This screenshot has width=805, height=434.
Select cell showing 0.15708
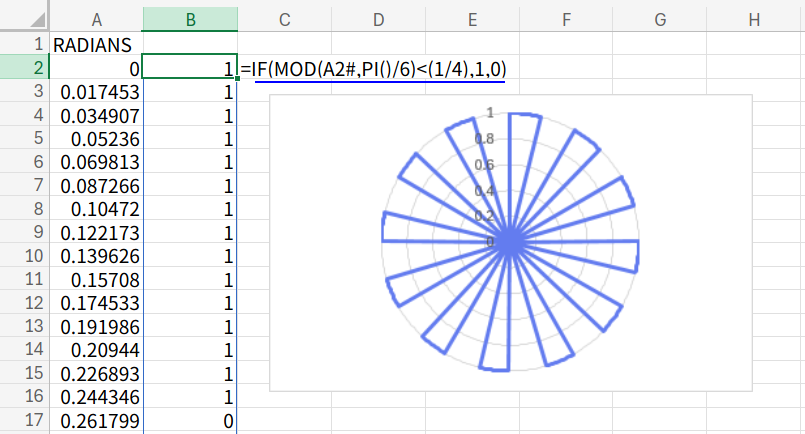click(96, 279)
